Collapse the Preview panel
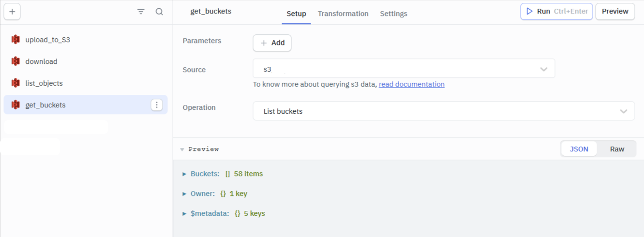This screenshot has width=644, height=237. [x=182, y=149]
